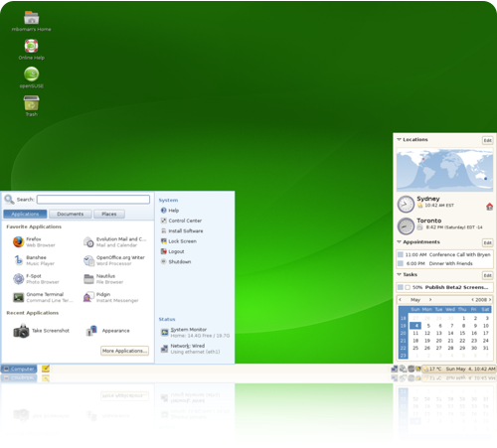
Task: Open Take Screenshot recent application
Action: [x=41, y=331]
